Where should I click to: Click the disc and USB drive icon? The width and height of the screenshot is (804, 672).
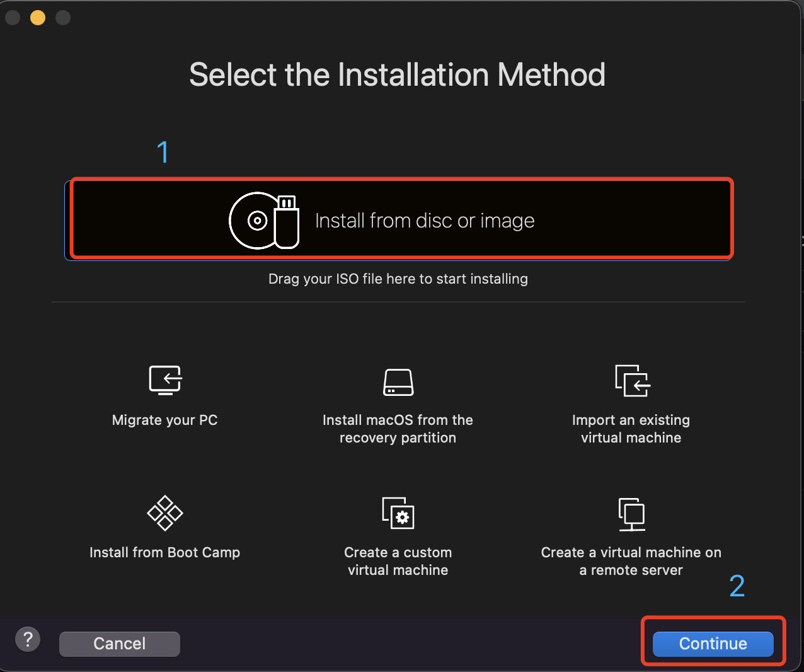pyautogui.click(x=264, y=221)
